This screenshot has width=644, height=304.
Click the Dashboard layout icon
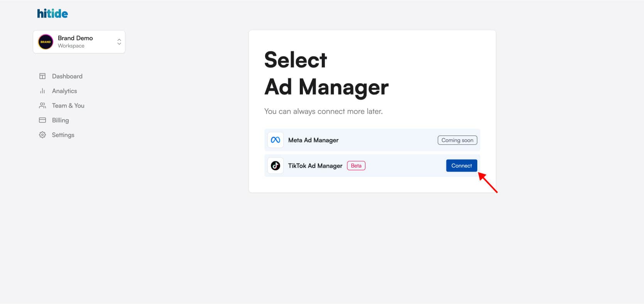pos(42,76)
